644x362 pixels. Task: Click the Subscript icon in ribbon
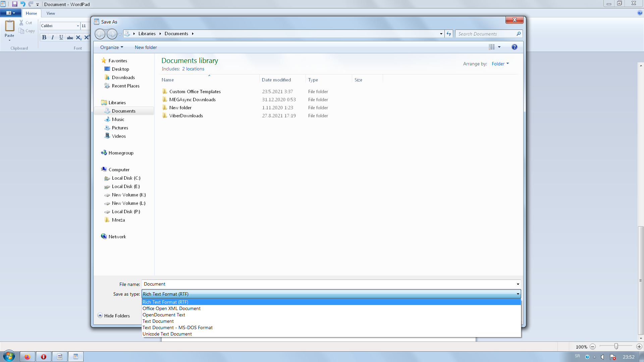click(78, 38)
